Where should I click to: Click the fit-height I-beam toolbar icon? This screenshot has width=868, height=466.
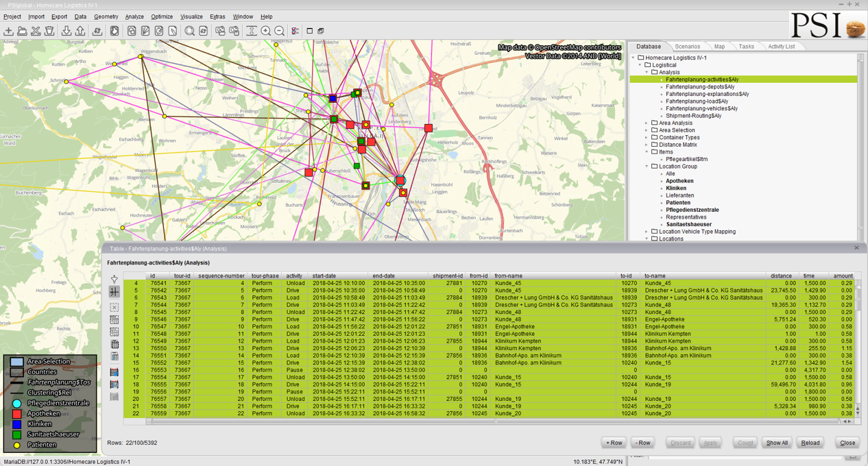[252, 31]
